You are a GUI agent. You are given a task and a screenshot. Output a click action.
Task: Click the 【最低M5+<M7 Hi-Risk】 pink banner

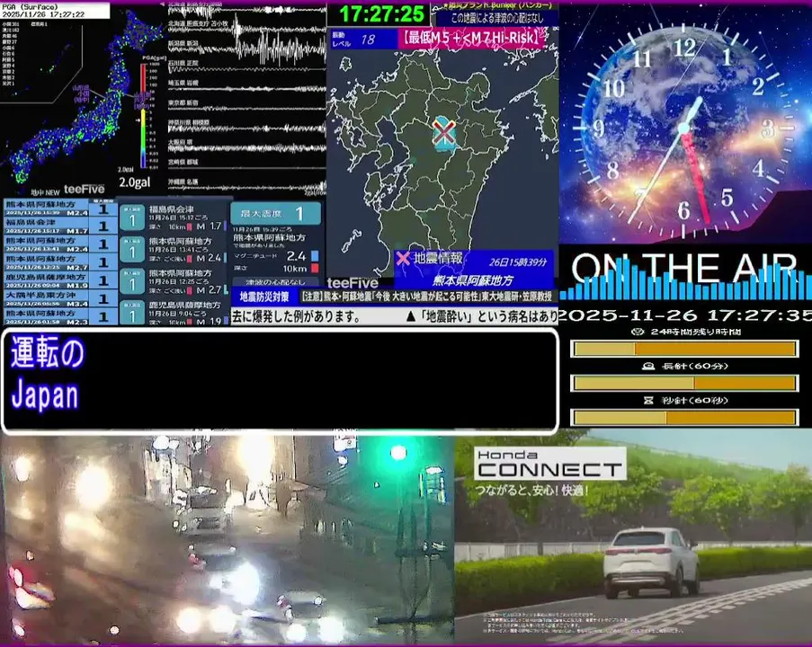coord(471,39)
